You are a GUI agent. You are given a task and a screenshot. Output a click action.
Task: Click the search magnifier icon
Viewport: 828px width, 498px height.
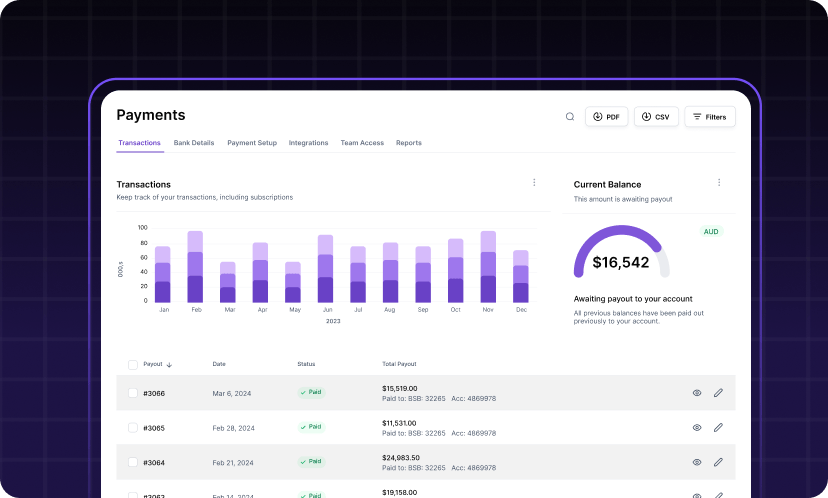pyautogui.click(x=570, y=117)
